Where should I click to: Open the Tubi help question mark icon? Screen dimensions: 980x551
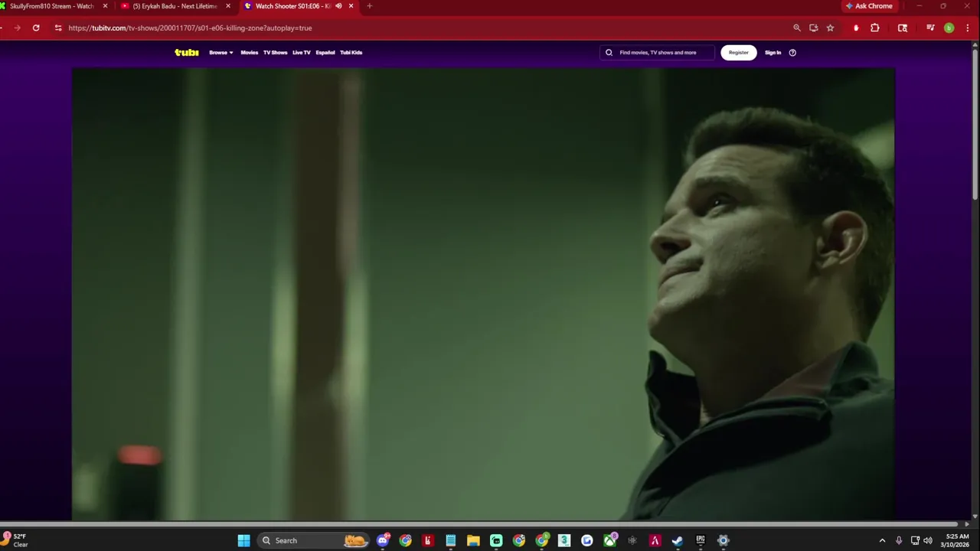[792, 53]
